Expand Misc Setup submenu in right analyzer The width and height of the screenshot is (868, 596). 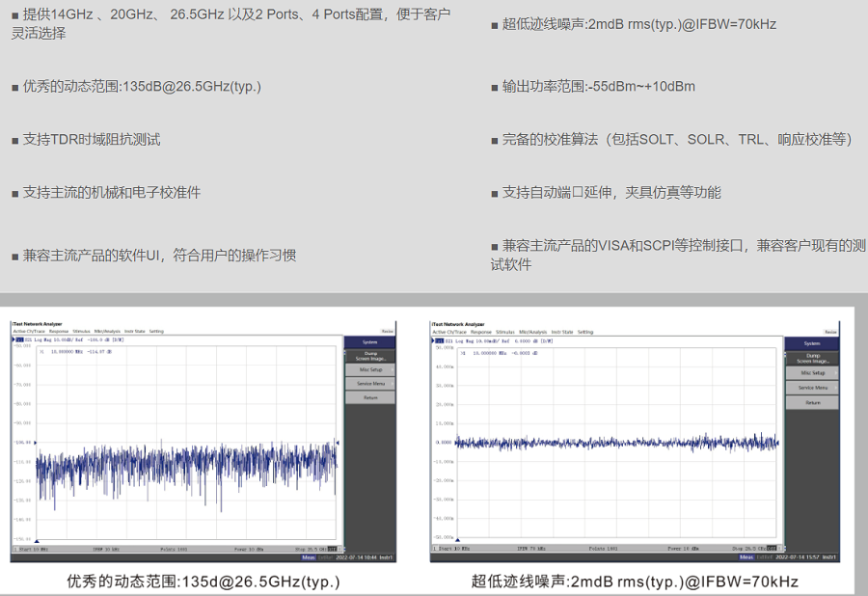(812, 372)
